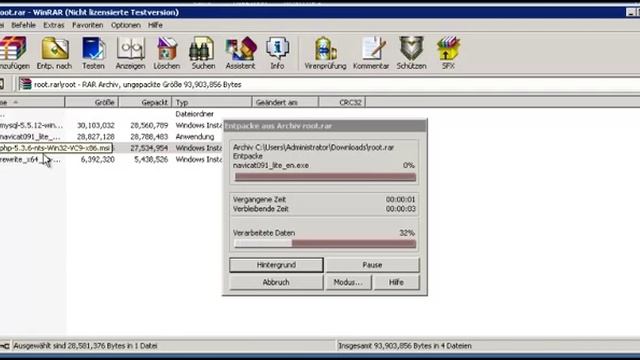
Task: Sort by the Typ column header
Action: tap(212, 102)
